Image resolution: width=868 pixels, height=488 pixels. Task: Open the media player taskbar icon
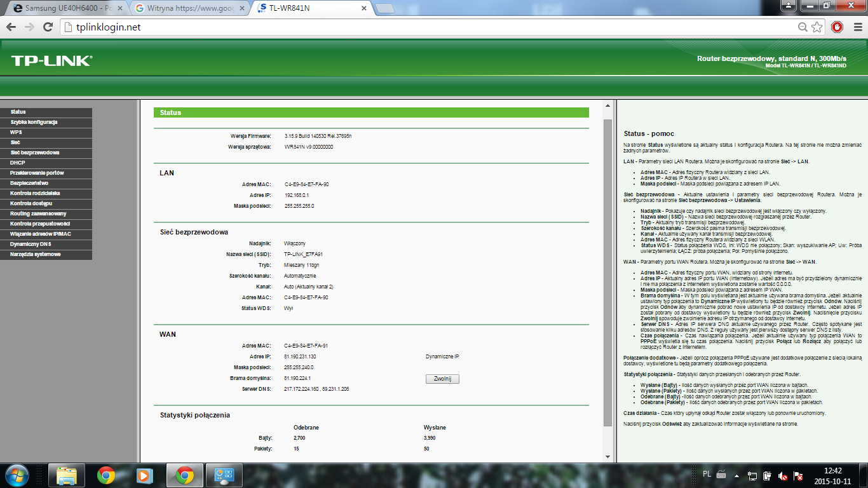coord(146,475)
